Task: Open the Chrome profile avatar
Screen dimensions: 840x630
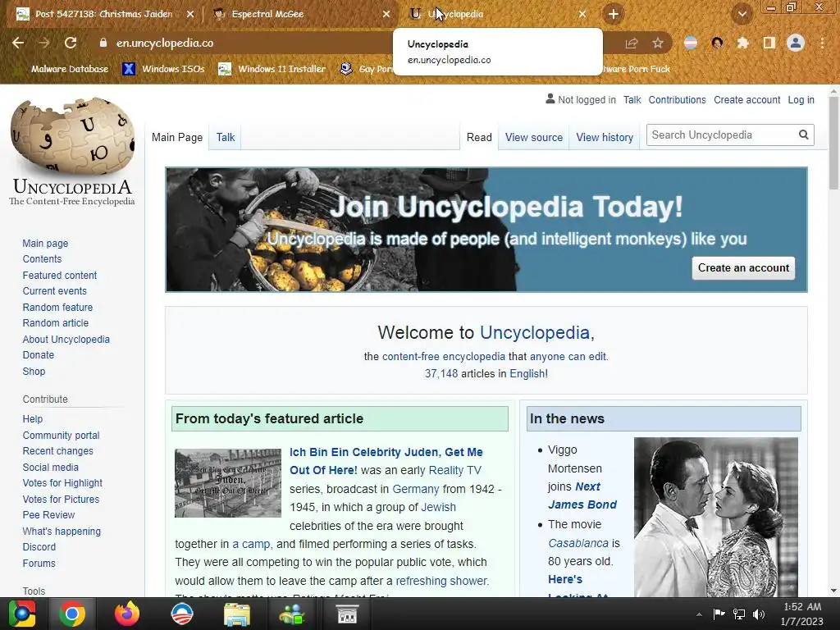Action: (x=796, y=43)
